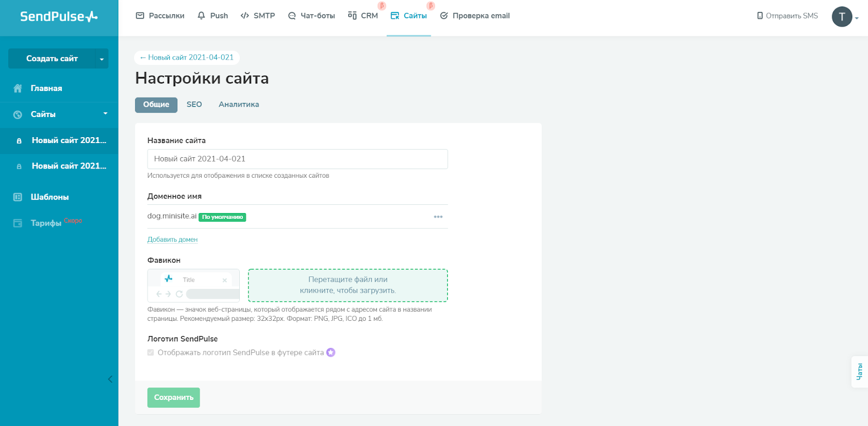The width and height of the screenshot is (868, 426).
Task: Click the favicon upload drop area
Action: tap(348, 286)
